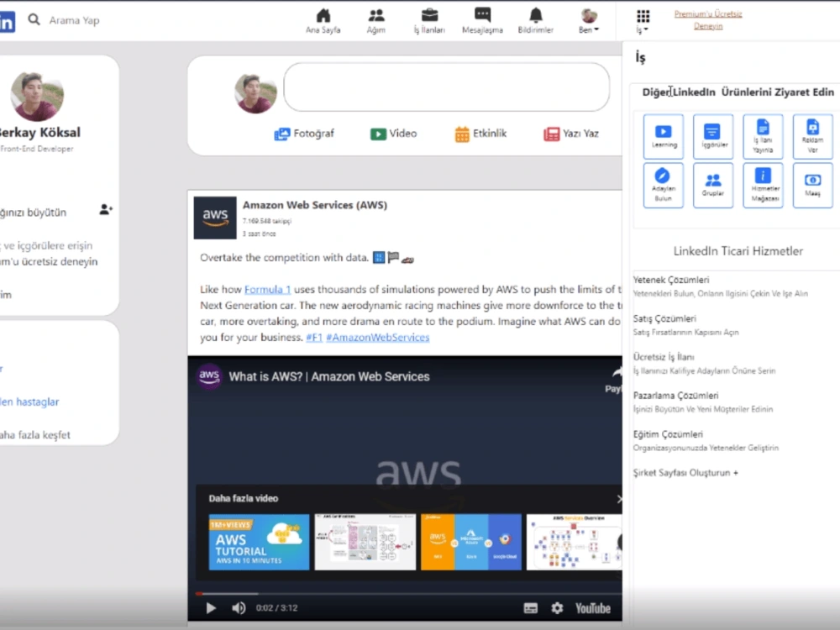Open the Learning product tile

(664, 136)
